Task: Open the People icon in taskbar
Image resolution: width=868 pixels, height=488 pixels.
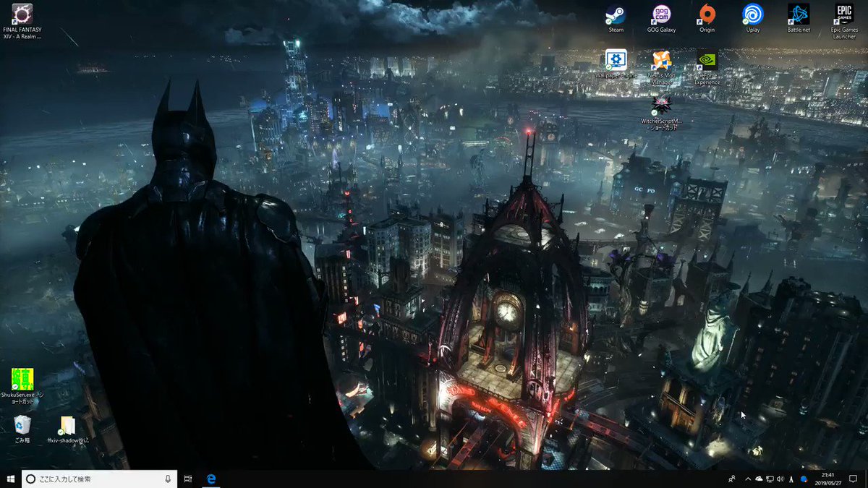Action: click(x=731, y=479)
